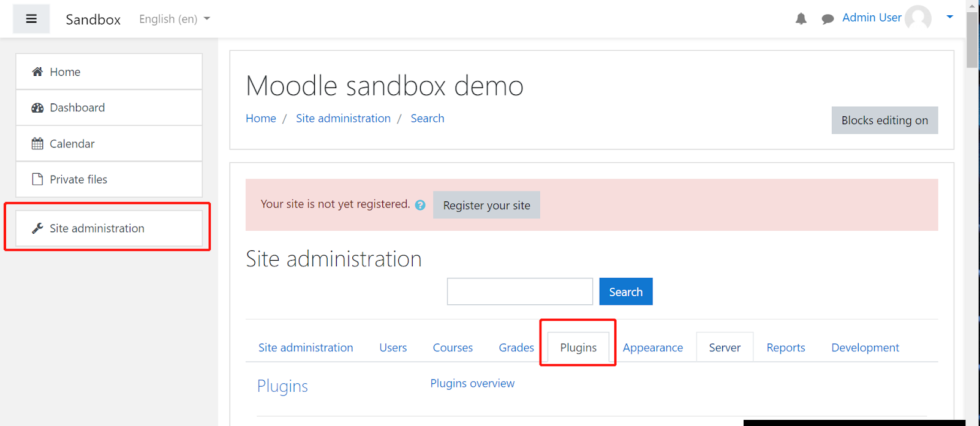
Task: Click the Site administration wrench icon
Action: [x=37, y=228]
